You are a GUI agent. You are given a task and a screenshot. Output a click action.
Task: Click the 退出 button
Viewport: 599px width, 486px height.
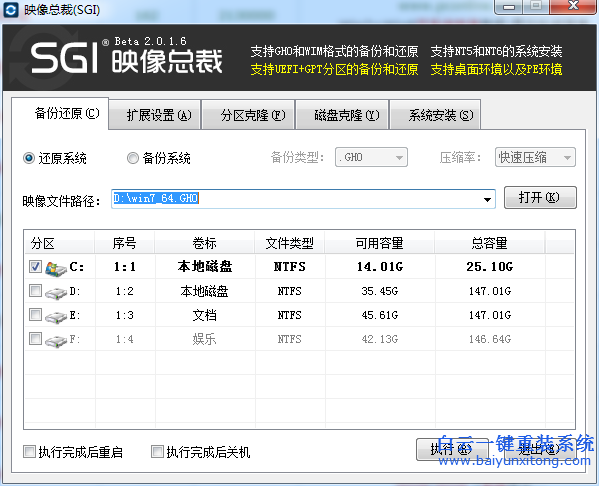click(x=541, y=449)
